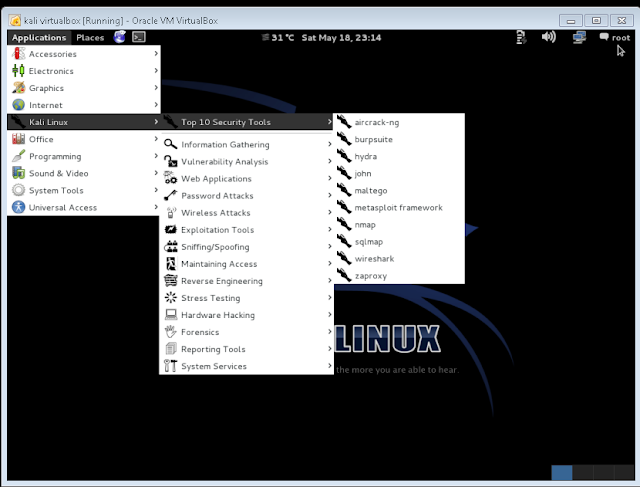The height and width of the screenshot is (487, 640).
Task: Click the Forensics hand icon
Action: [171, 332]
